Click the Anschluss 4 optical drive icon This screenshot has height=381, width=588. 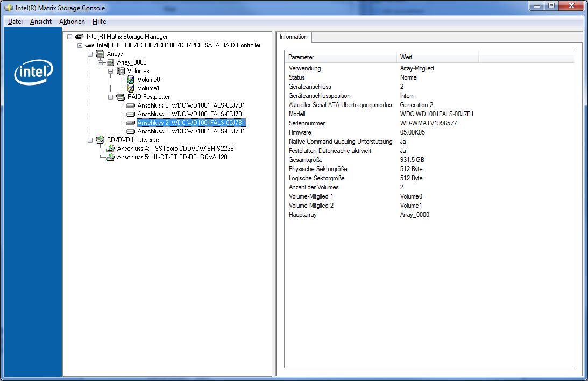point(110,149)
